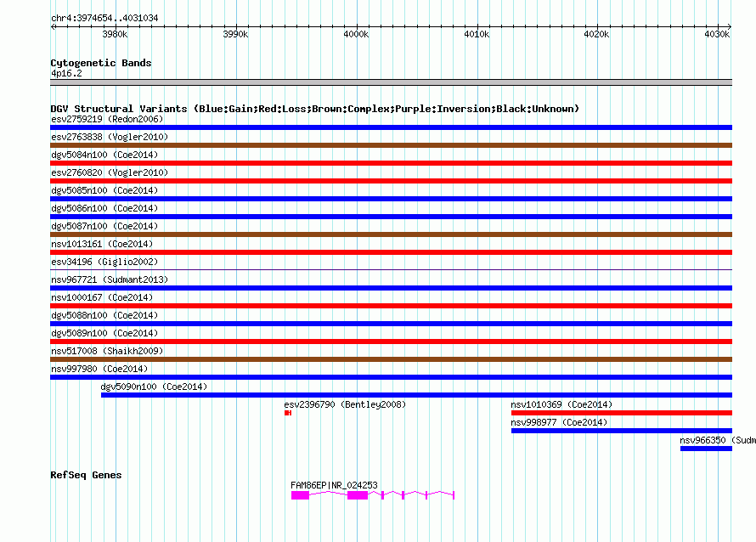
Task: Click the RefSeq Genes track title
Action: pyautogui.click(x=86, y=475)
